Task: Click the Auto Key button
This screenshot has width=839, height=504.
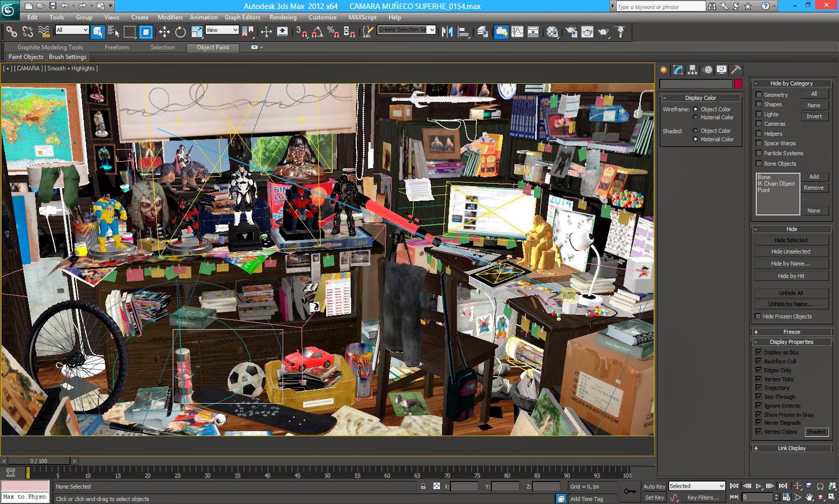Action: (654, 486)
